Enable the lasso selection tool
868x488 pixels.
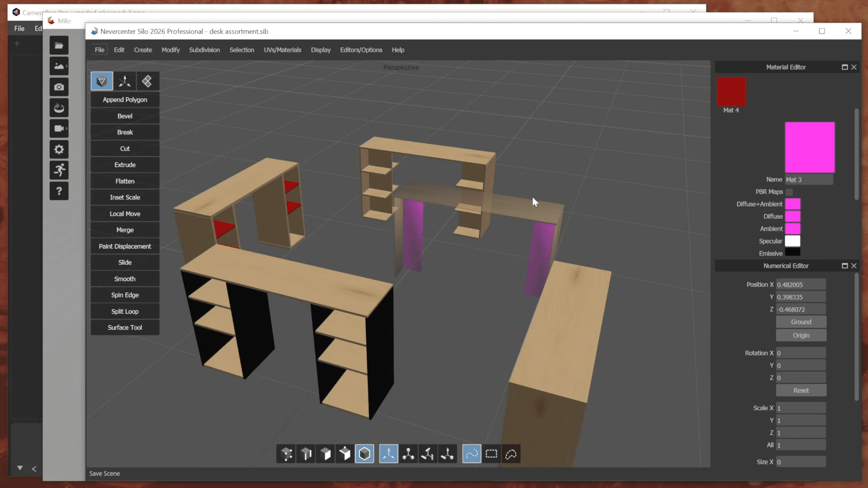[511, 454]
